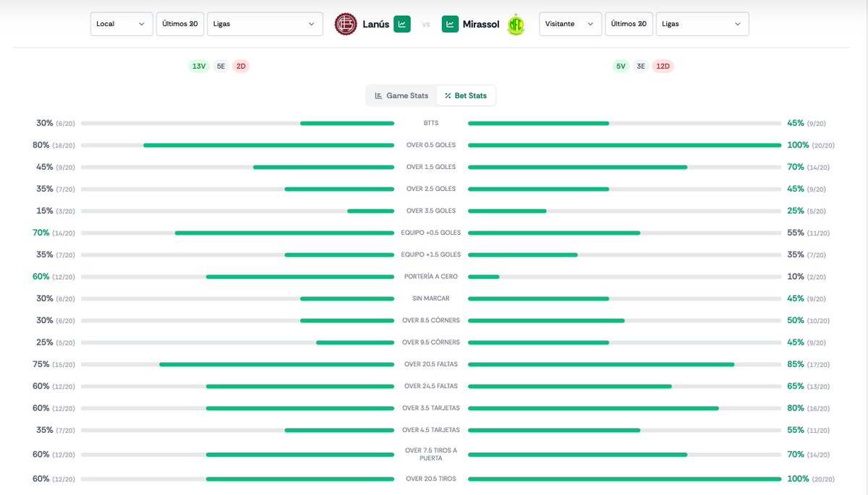The width and height of the screenshot is (868, 495).
Task: Click Mirassol 10% (2/20) value
Action: [807, 277]
